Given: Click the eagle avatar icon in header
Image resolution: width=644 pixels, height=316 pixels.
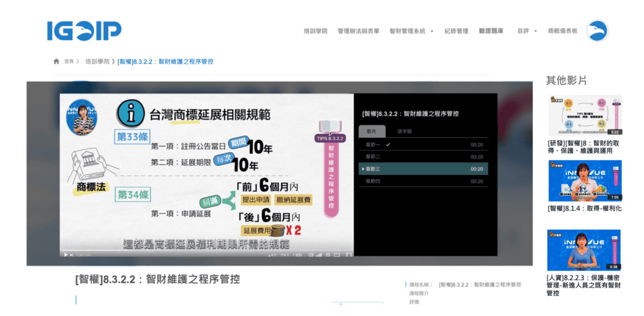Looking at the screenshot, I should point(597,30).
